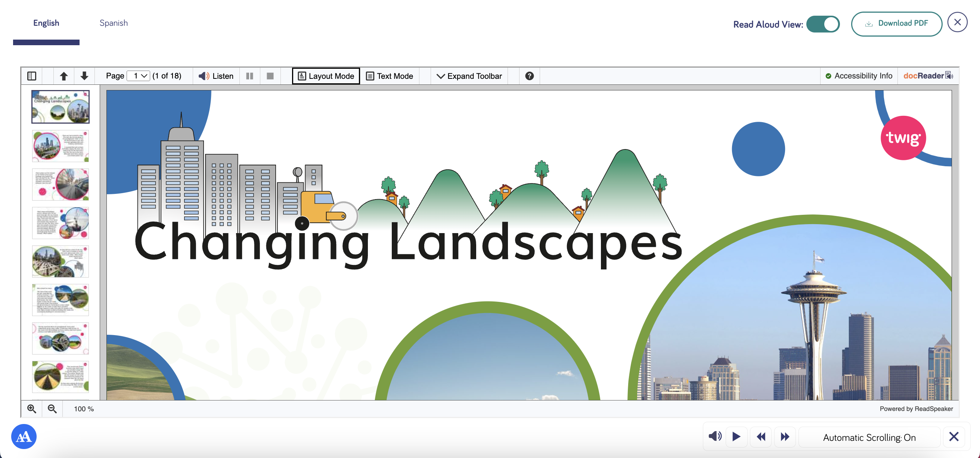
Task: Open page 1 thumbnail, Changing Landscapes cover
Action: (x=61, y=107)
